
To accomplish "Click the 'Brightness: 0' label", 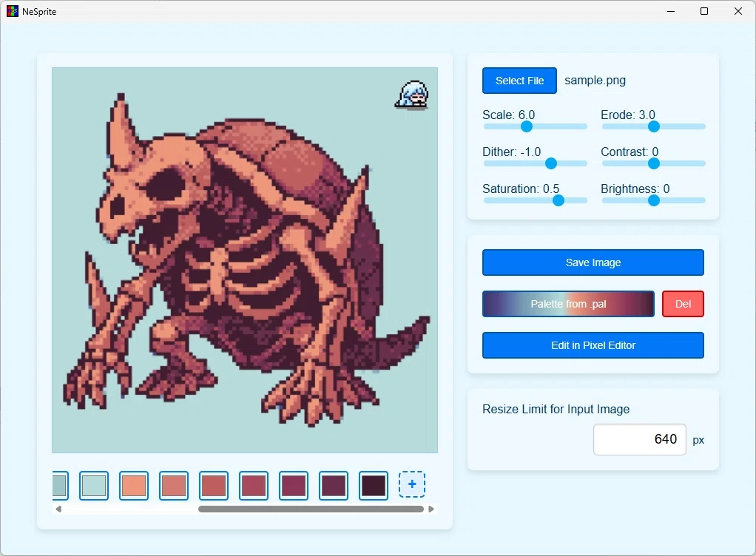I will pyautogui.click(x=635, y=189).
